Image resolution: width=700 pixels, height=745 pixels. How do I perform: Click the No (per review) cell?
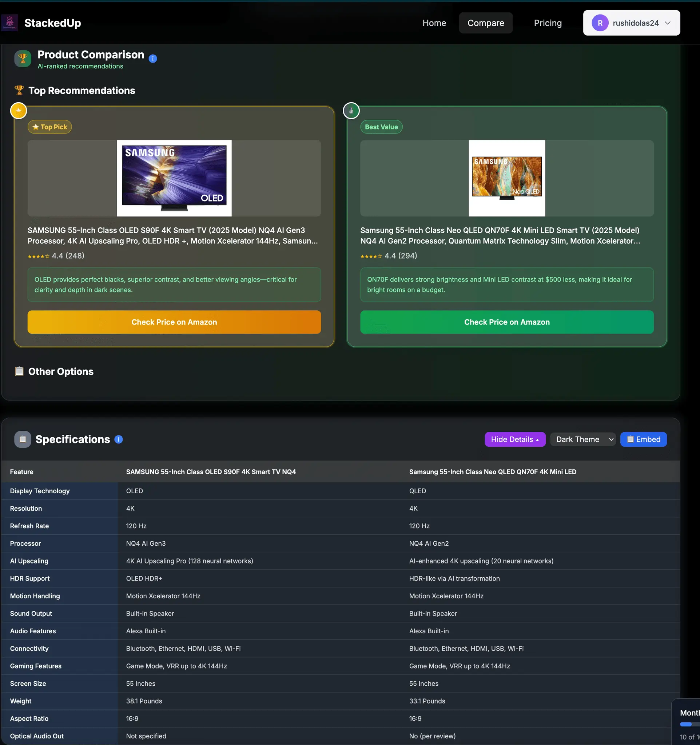433,736
